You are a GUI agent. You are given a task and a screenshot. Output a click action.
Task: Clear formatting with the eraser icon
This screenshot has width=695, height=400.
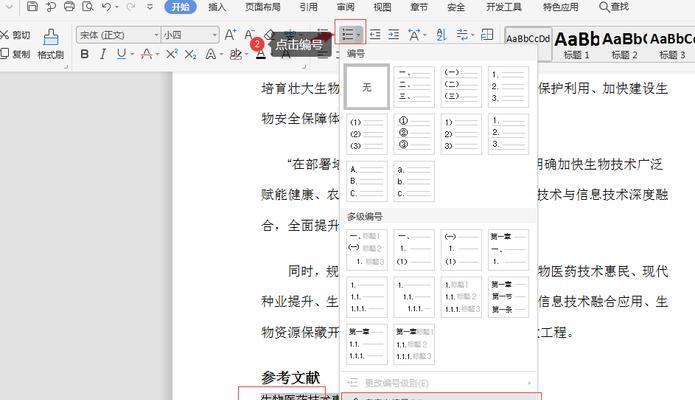pyautogui.click(x=269, y=35)
